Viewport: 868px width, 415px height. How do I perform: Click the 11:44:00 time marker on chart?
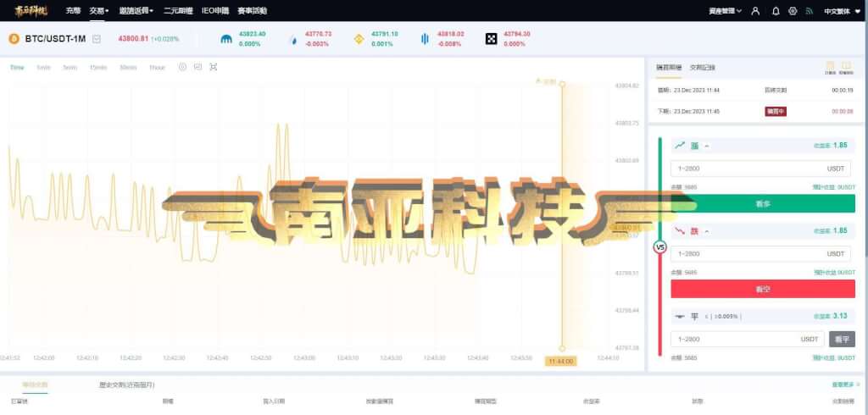561,362
